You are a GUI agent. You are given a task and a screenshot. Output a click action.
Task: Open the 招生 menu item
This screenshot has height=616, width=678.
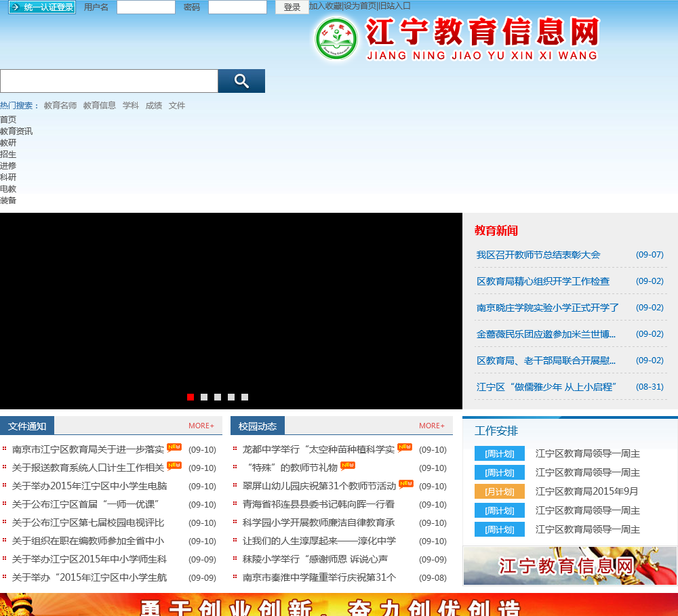pos(8,155)
